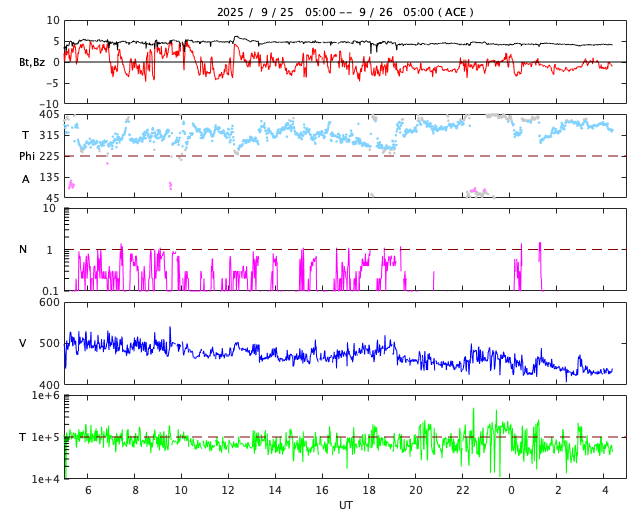640x512 pixels.
Task: Click the plot title with the ACE date range
Action: [x=345, y=12]
